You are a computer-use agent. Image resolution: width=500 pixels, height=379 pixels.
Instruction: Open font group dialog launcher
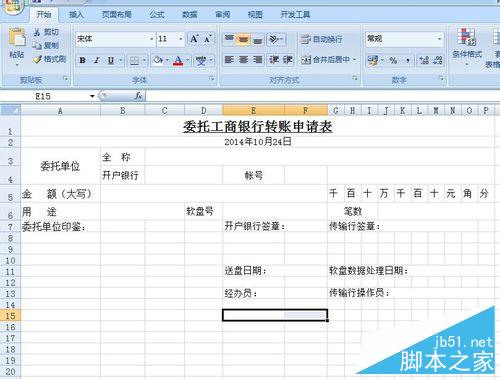pos(212,79)
